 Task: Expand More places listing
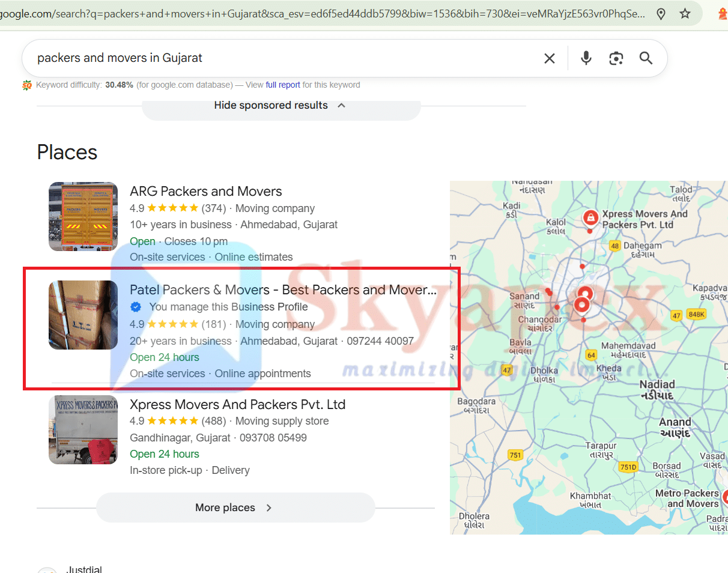pyautogui.click(x=235, y=508)
